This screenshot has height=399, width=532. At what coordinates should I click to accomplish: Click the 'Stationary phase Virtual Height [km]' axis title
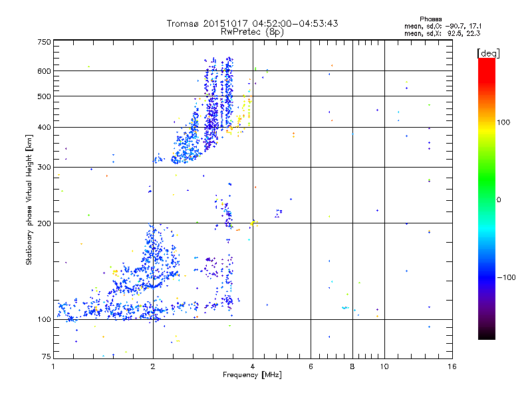(x=29, y=200)
